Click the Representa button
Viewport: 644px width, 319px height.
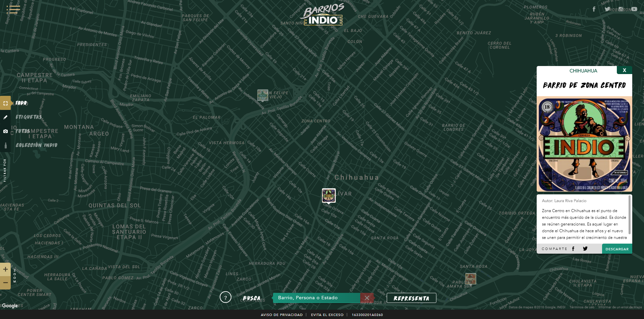(x=412, y=298)
